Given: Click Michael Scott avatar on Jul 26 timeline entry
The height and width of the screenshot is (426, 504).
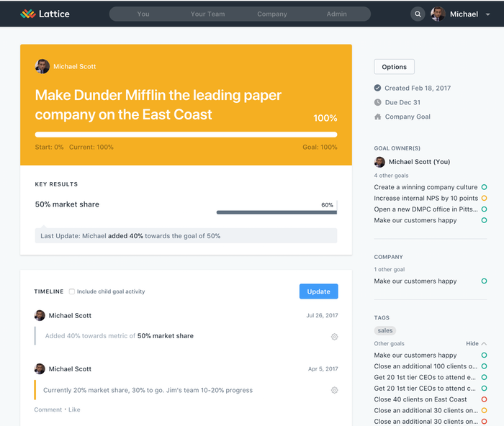Looking at the screenshot, I should 40,315.
